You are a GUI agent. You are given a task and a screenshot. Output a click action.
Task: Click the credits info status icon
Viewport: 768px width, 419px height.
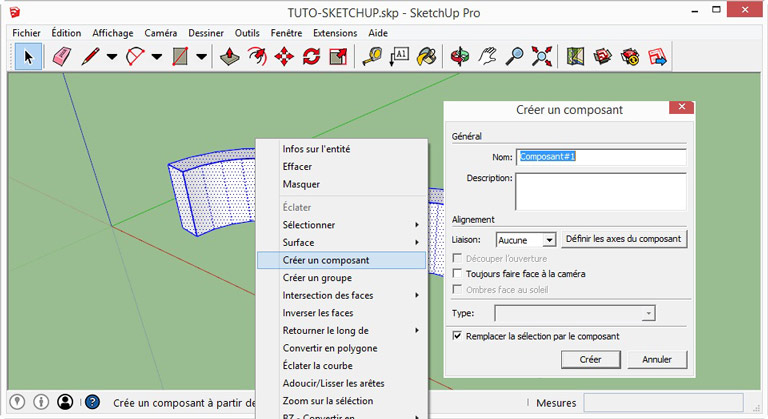tap(41, 402)
